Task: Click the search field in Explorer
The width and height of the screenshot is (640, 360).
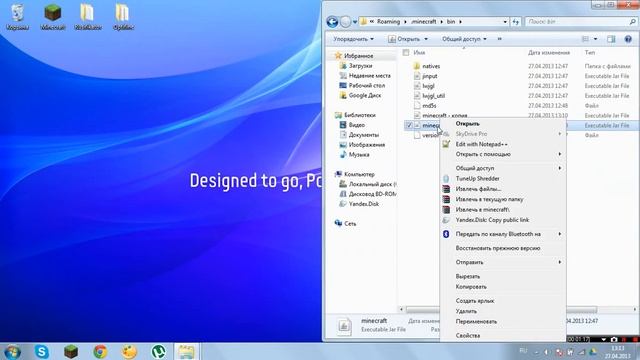Action: pyautogui.click(x=580, y=22)
